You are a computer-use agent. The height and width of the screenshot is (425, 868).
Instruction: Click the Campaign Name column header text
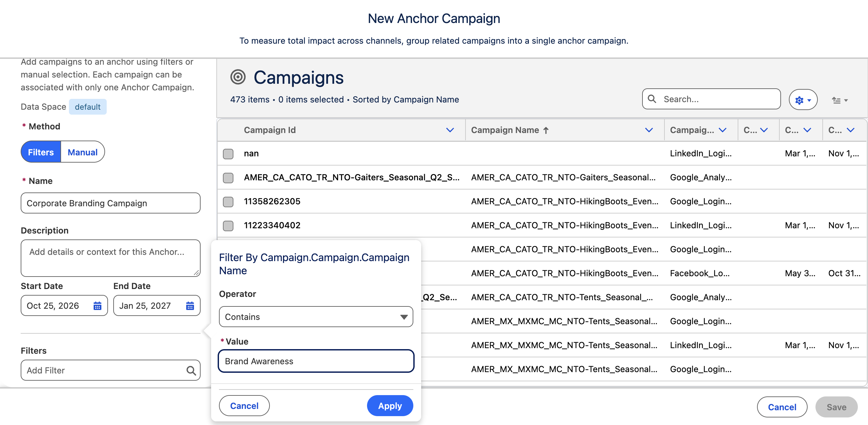(505, 130)
